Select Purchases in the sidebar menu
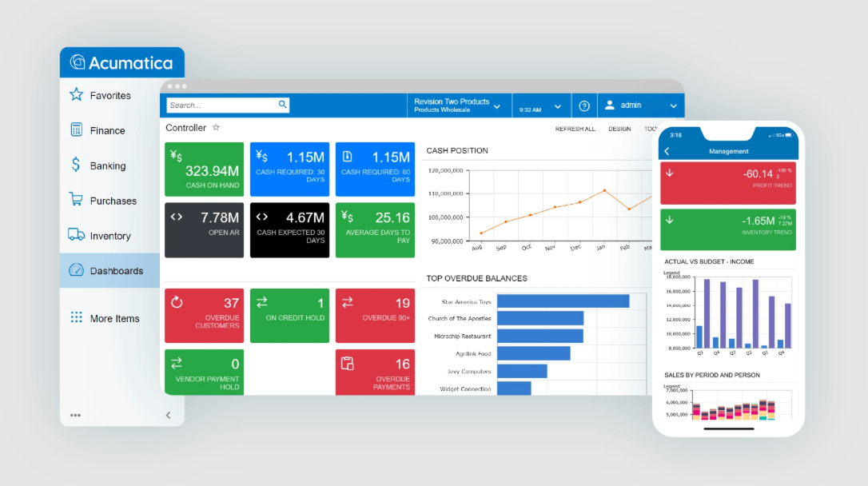The image size is (868, 486). click(x=113, y=201)
